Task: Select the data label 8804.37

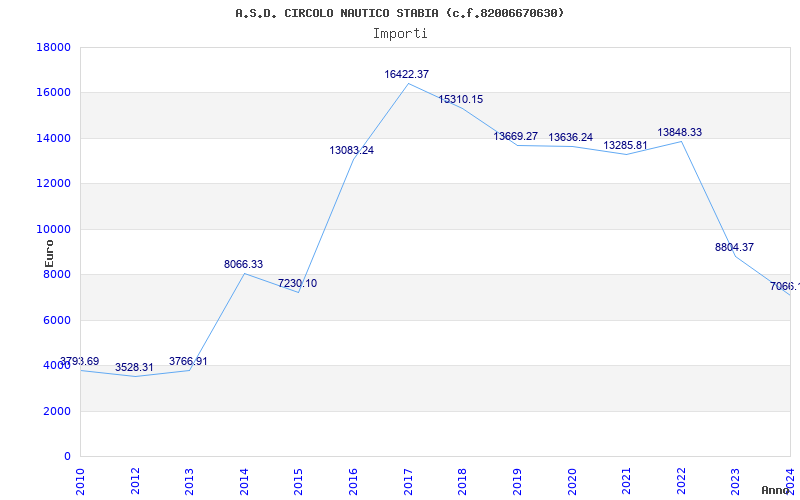Action: pos(734,247)
